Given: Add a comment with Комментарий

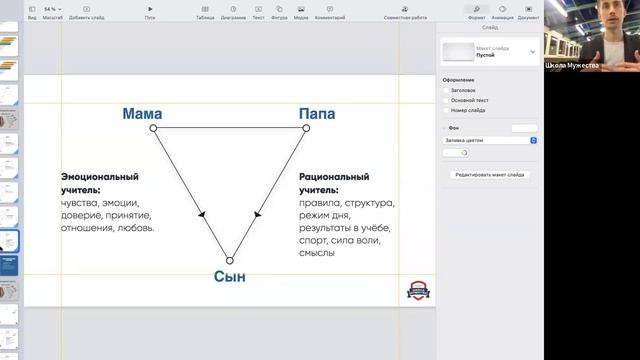Looking at the screenshot, I should point(330,12).
